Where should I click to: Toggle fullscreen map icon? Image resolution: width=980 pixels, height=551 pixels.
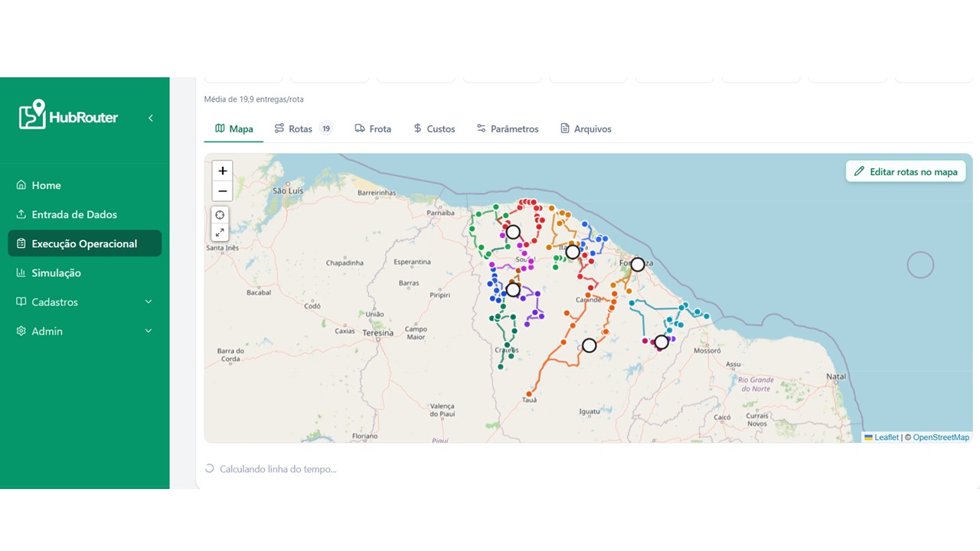pyautogui.click(x=220, y=233)
